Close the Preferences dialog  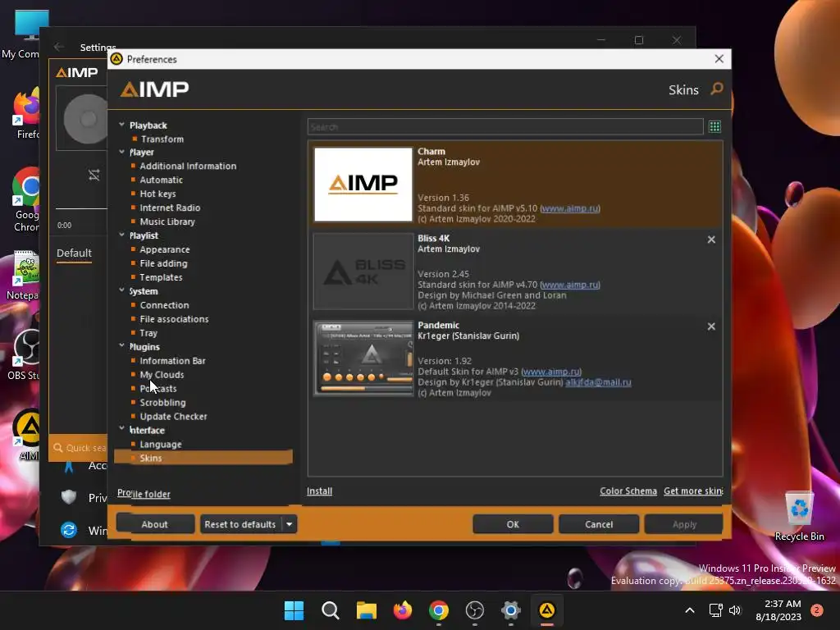pyautogui.click(x=719, y=59)
